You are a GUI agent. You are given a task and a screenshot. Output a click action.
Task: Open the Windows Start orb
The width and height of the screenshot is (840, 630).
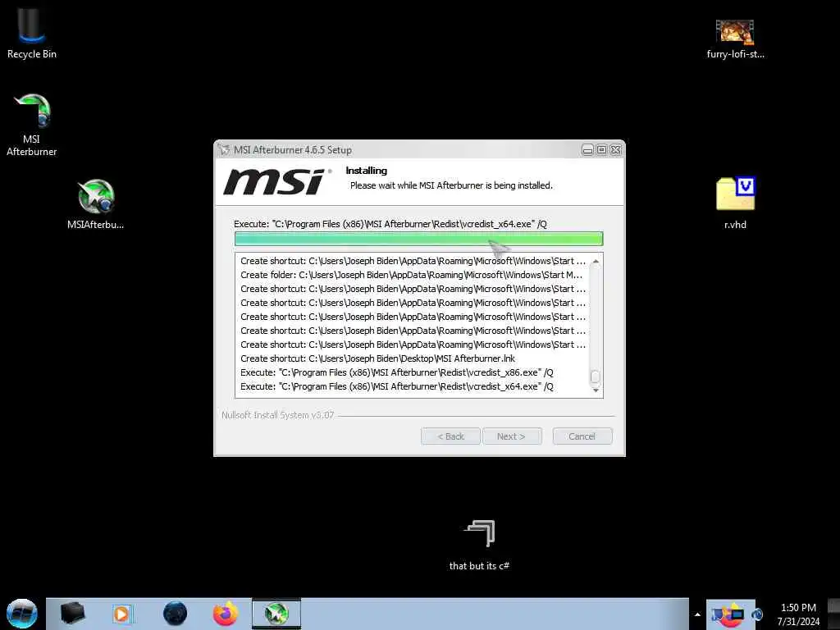pos(22,614)
